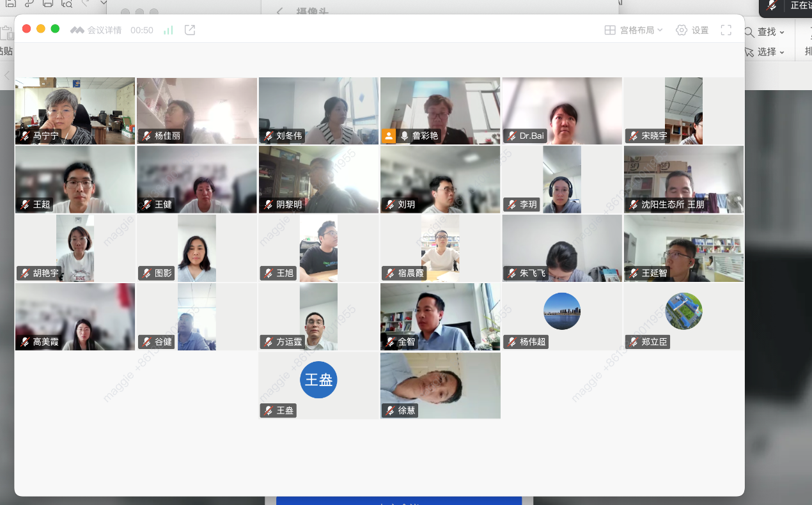
Task: Select Dr.Bai's video tile
Action: (x=562, y=111)
